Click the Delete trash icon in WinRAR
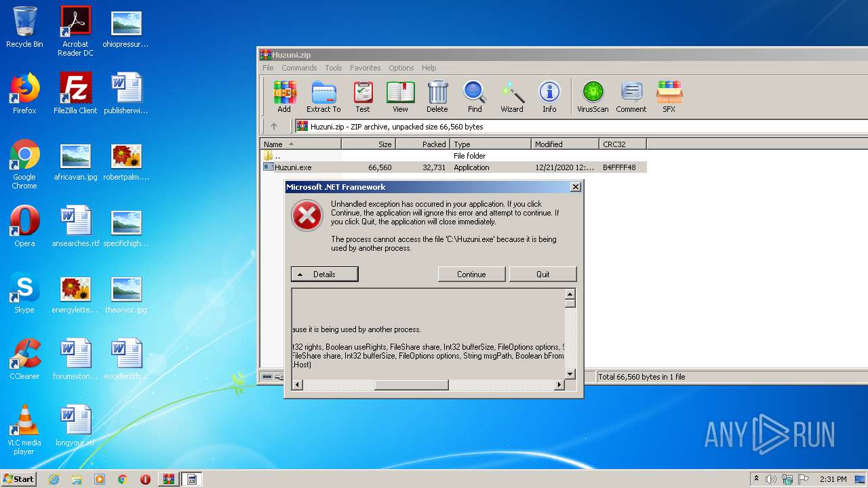The height and width of the screenshot is (488, 868). [437, 96]
